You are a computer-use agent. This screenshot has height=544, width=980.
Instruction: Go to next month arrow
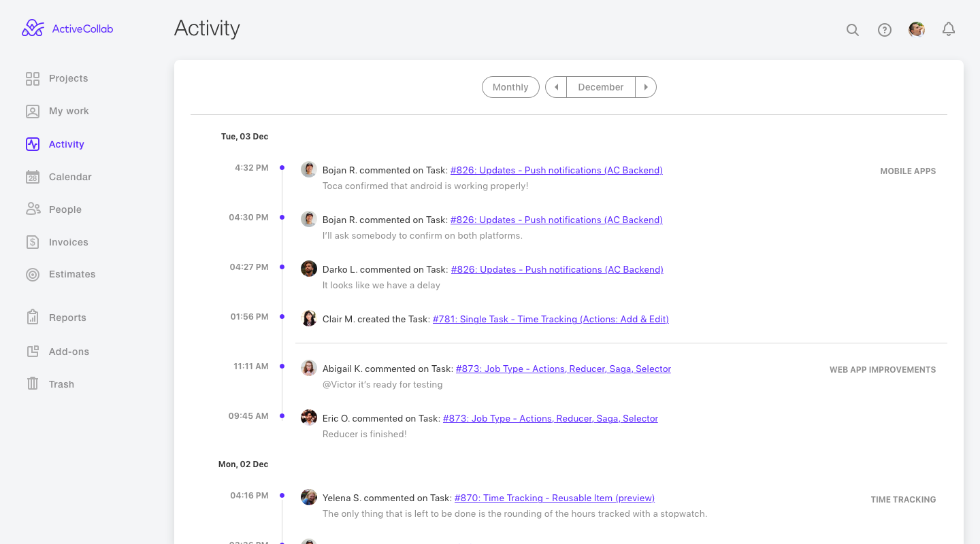(x=646, y=87)
